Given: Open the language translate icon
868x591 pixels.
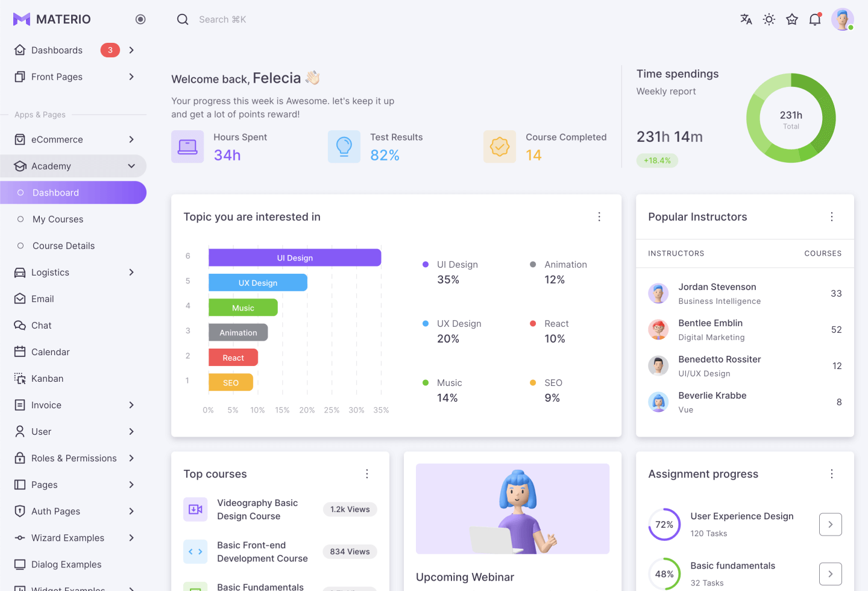Looking at the screenshot, I should [x=746, y=19].
